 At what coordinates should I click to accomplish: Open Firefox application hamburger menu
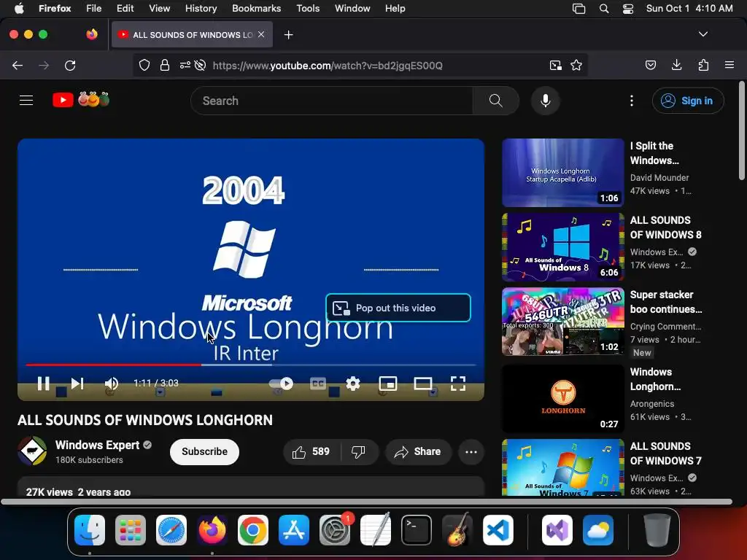pyautogui.click(x=729, y=65)
